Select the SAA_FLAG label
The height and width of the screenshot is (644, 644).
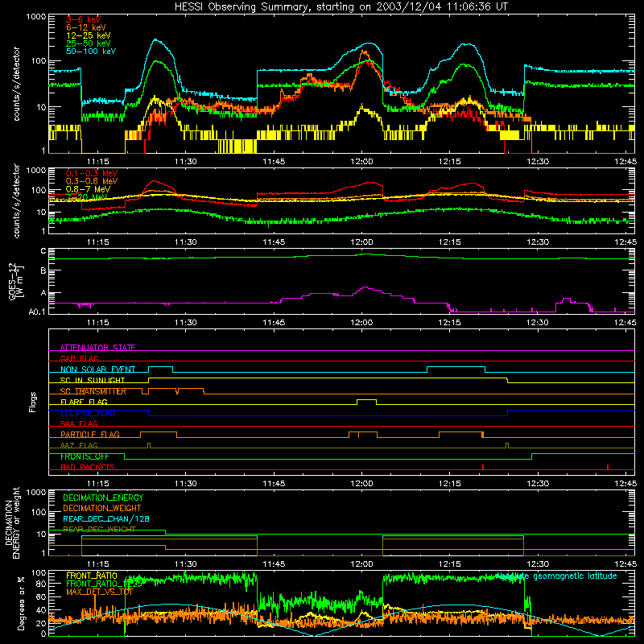click(79, 423)
